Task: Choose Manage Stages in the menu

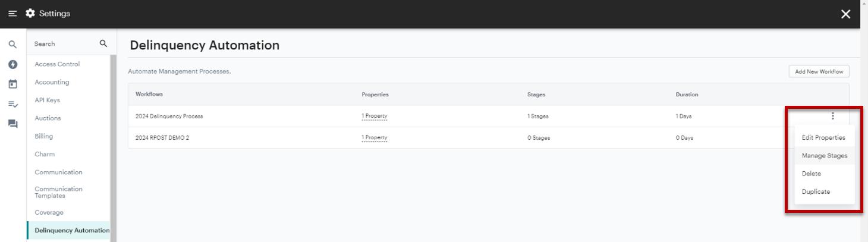Action: pyautogui.click(x=824, y=156)
